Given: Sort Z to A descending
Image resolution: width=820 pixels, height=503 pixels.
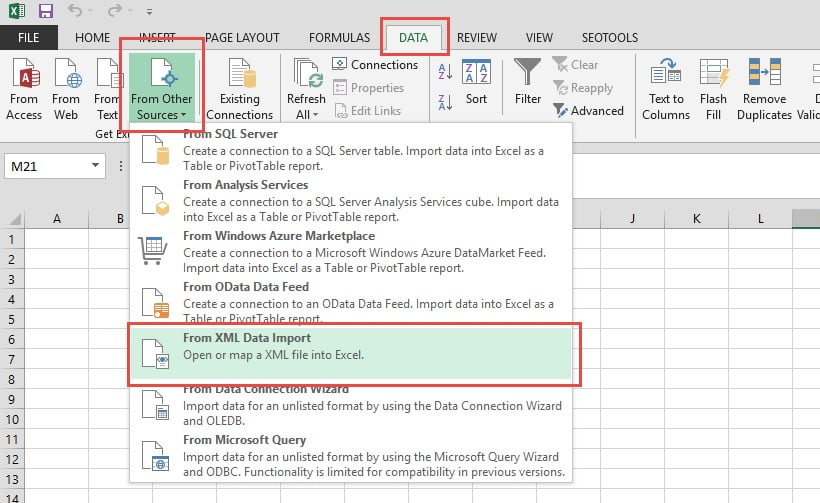Looking at the screenshot, I should click(x=445, y=102).
